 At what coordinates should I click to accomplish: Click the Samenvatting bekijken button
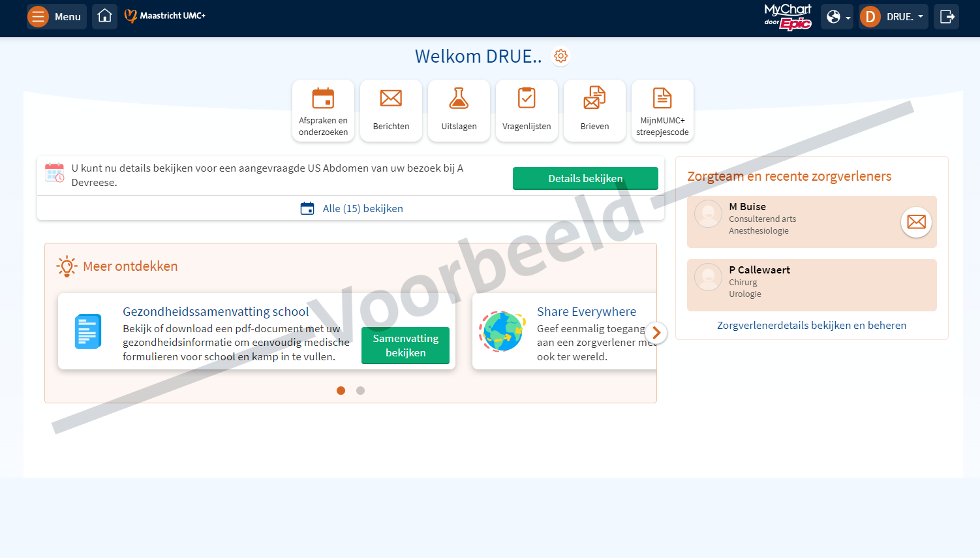coord(405,345)
